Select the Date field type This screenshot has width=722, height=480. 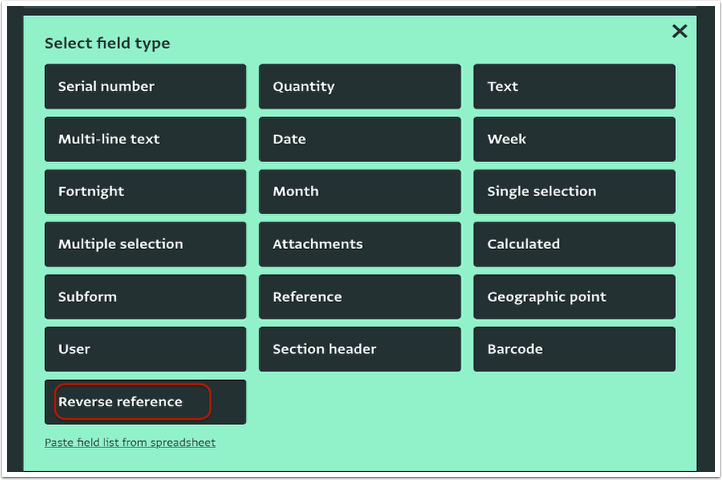(x=360, y=139)
